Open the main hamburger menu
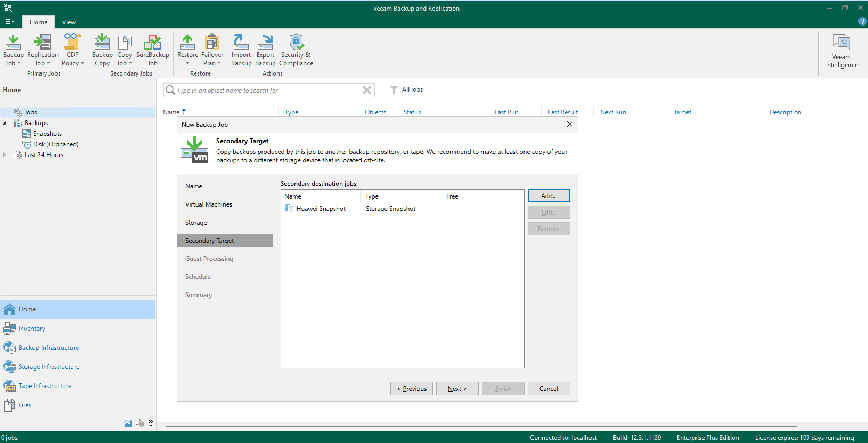The width and height of the screenshot is (868, 443). [10, 22]
